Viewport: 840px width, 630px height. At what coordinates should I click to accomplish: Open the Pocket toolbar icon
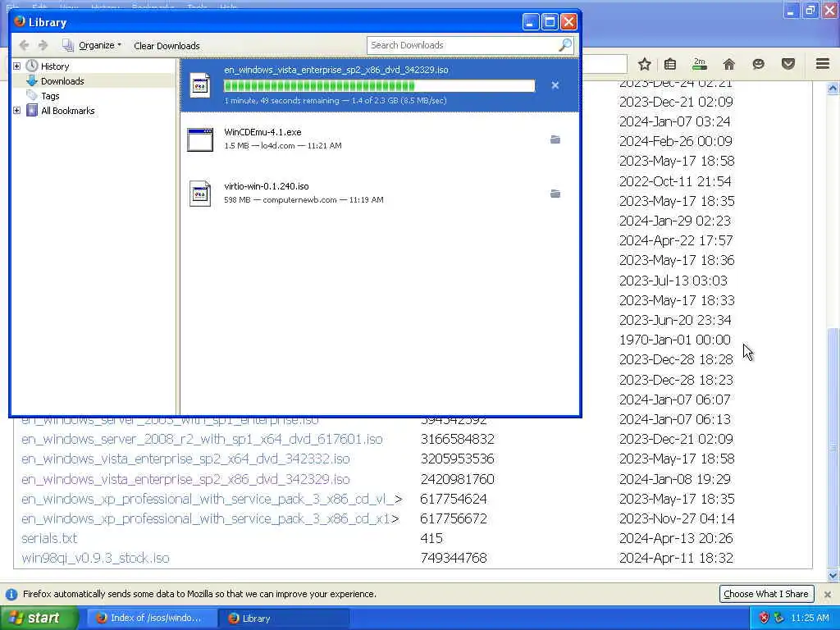coord(788,64)
